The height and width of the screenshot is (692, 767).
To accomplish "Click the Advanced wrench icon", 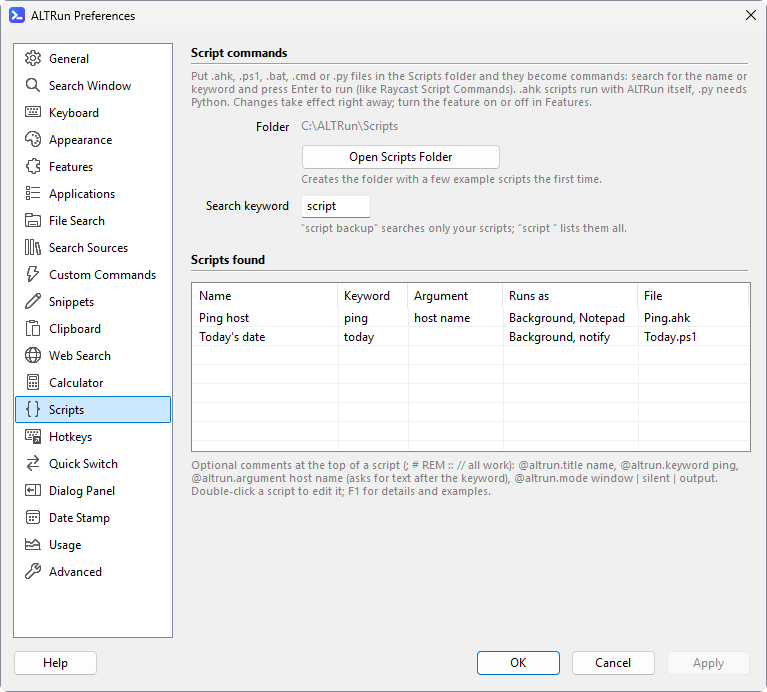I will (x=33, y=571).
